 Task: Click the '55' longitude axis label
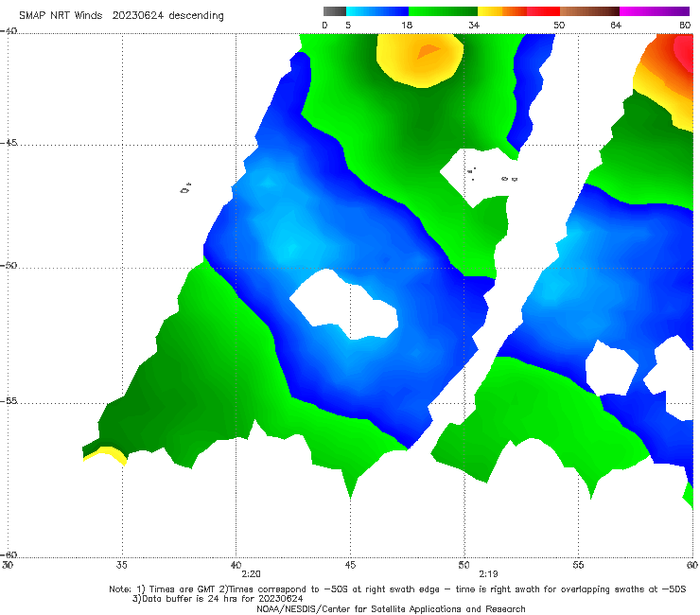(x=578, y=565)
